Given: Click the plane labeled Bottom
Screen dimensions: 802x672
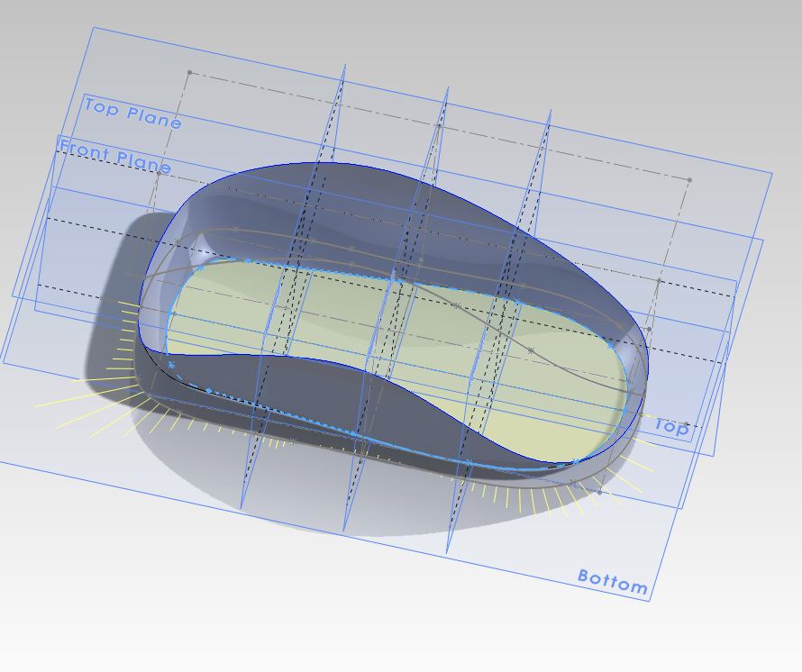Looking at the screenshot, I should pos(613,583).
